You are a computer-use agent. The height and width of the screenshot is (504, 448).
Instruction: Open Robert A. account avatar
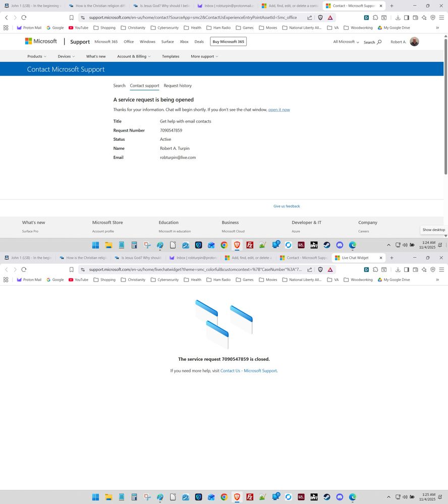pyautogui.click(x=414, y=41)
